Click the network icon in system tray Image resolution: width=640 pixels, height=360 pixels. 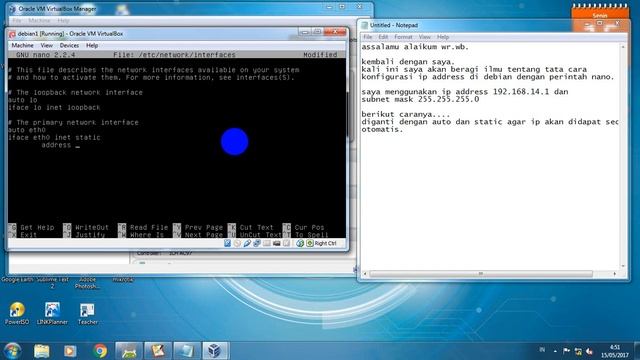tap(578, 351)
